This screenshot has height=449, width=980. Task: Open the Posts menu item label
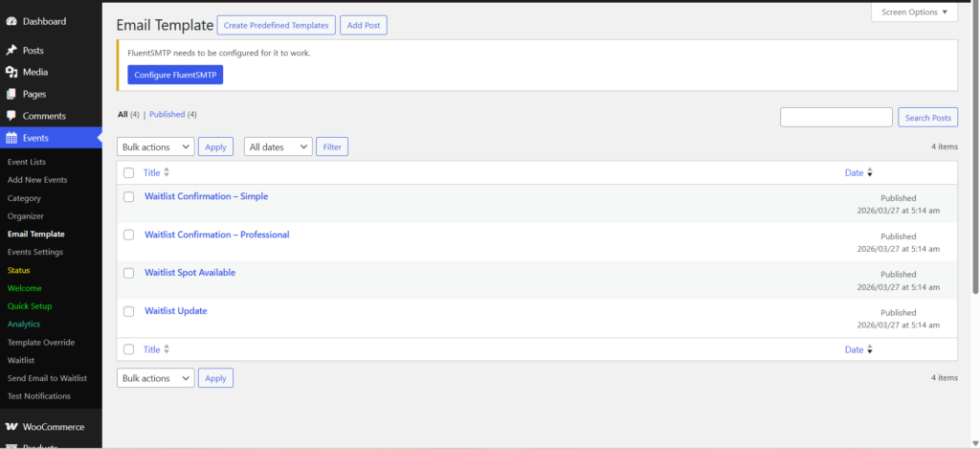point(33,50)
